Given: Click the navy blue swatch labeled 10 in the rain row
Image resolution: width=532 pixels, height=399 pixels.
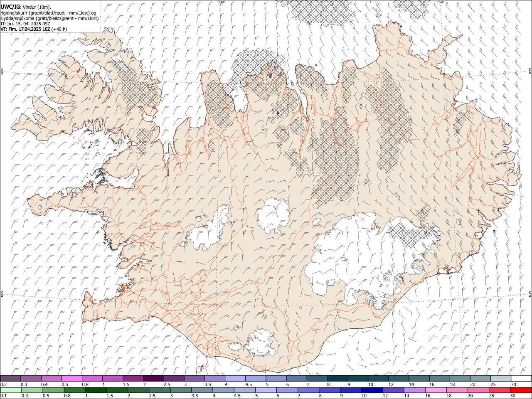Looking at the screenshot, I should (372, 390).
